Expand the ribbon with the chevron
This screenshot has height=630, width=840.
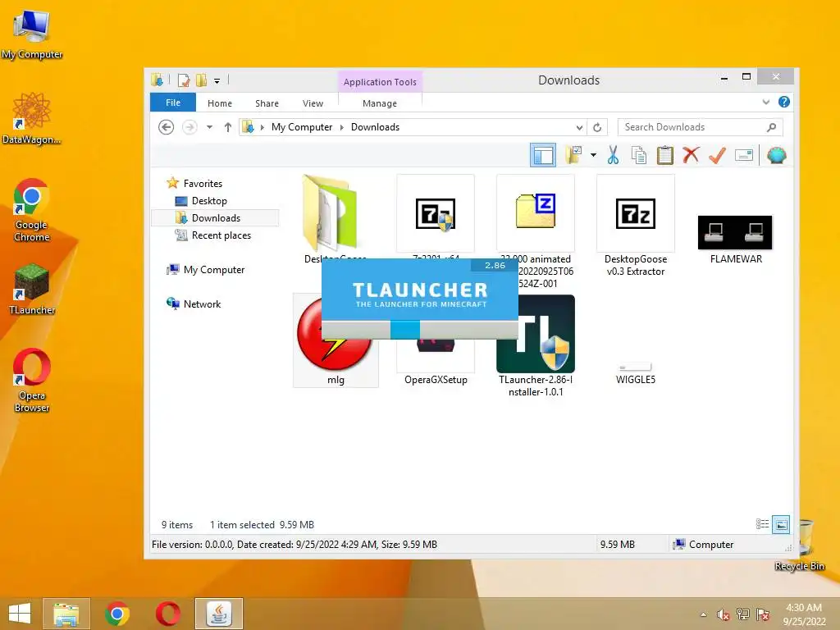coord(765,102)
